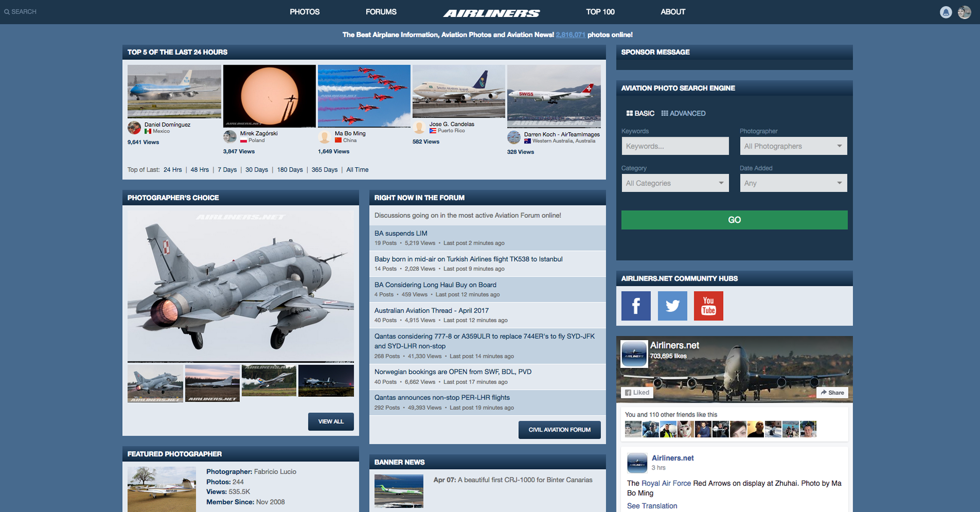Open the Binter Canarias CRJ-1000 news item
The image size is (980, 512).
[x=513, y=480]
